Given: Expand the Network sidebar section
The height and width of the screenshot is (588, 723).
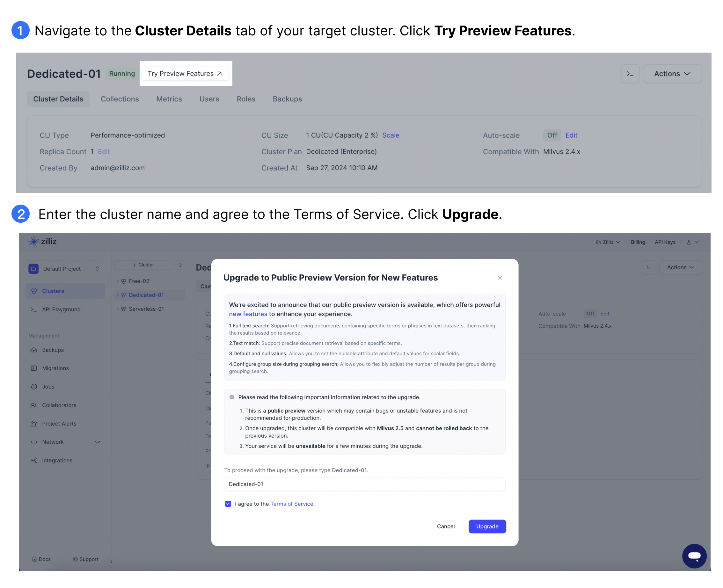Looking at the screenshot, I should point(98,442).
